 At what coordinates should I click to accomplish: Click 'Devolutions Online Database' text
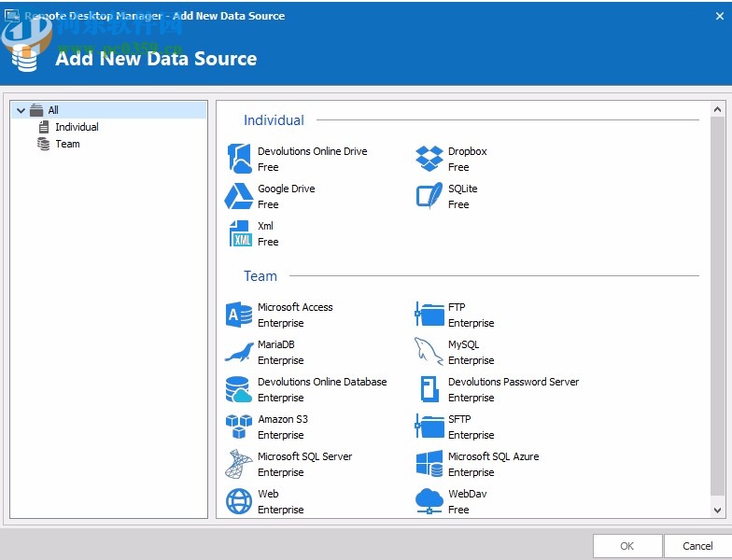[x=322, y=382]
